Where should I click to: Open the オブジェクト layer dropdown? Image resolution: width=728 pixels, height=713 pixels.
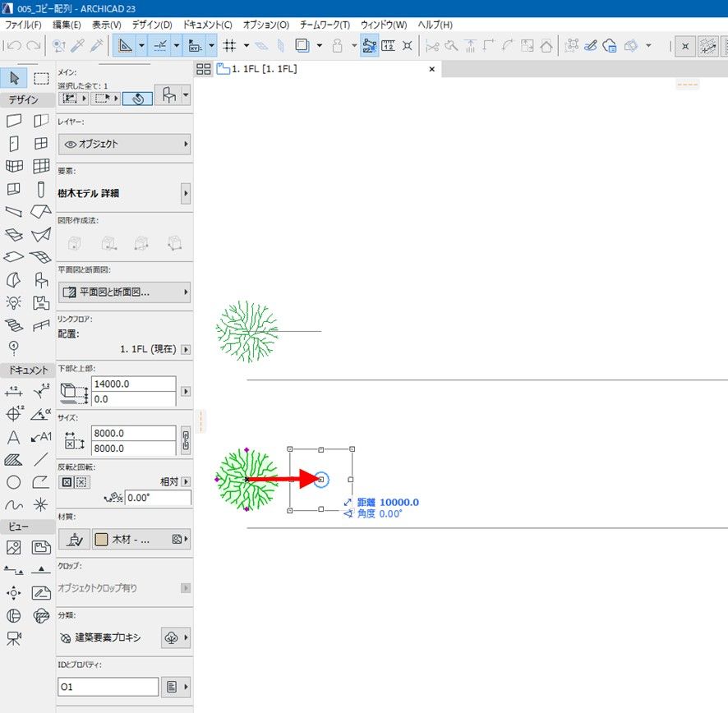click(124, 144)
